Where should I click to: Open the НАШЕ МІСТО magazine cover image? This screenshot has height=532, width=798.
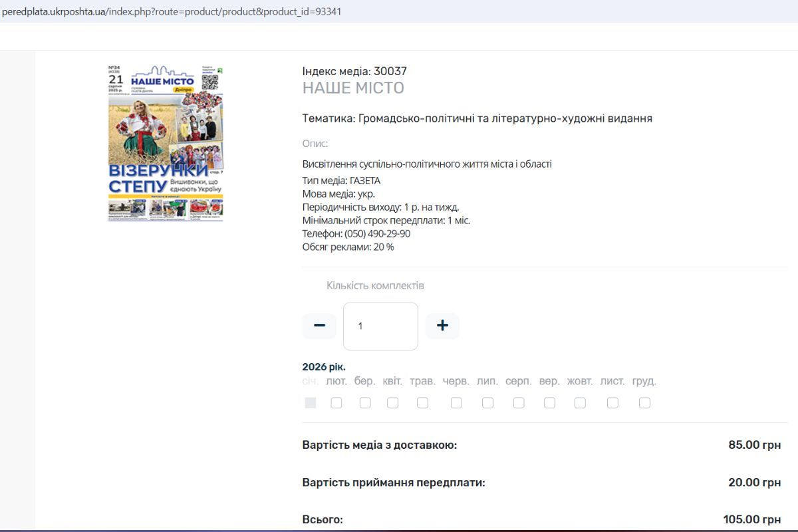(165, 143)
